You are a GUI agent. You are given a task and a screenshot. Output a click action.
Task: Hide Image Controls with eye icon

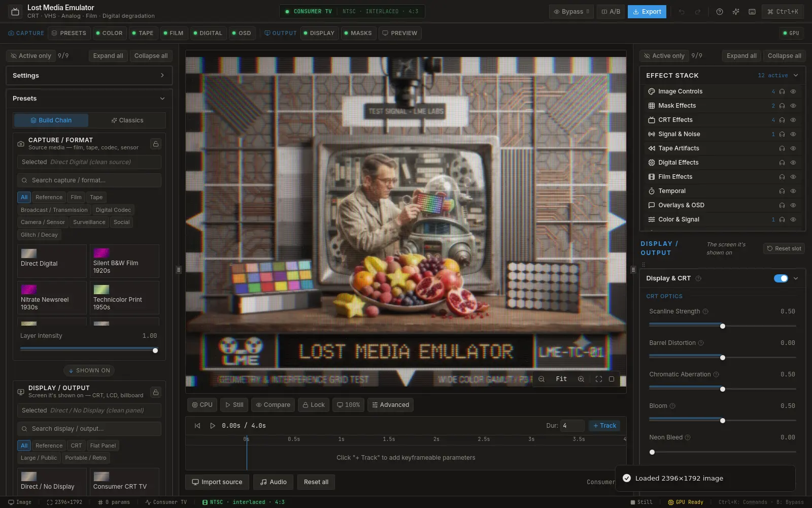click(x=793, y=91)
